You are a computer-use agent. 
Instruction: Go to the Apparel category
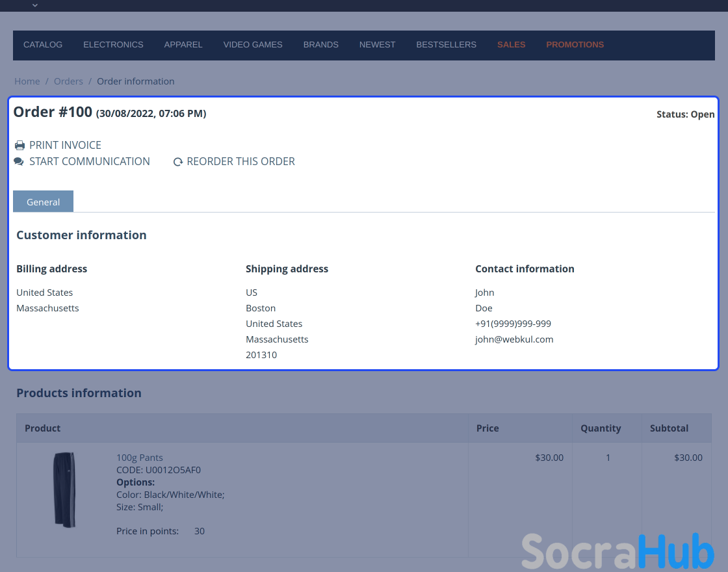(x=183, y=45)
